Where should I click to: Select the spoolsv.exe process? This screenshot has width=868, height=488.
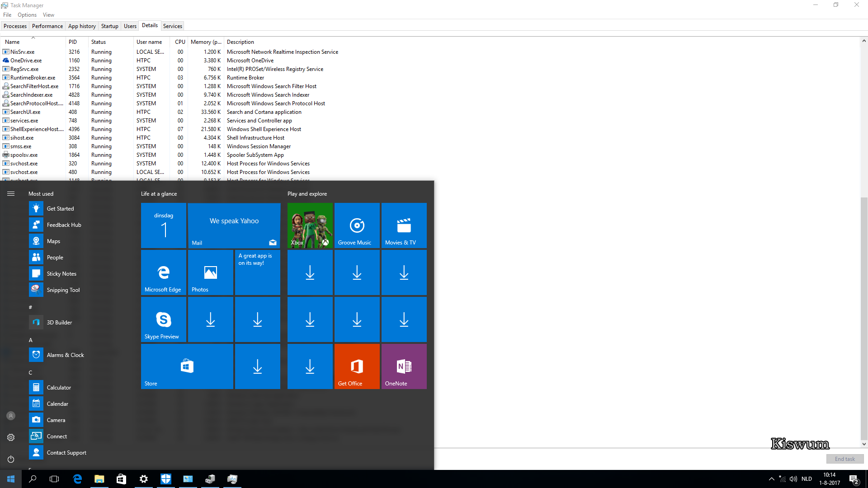430,155
